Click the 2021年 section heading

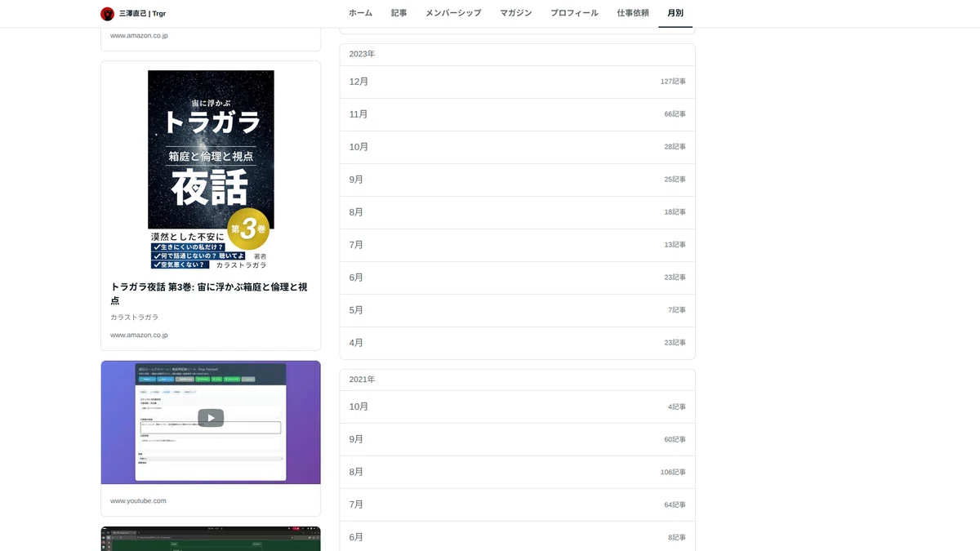pyautogui.click(x=362, y=380)
